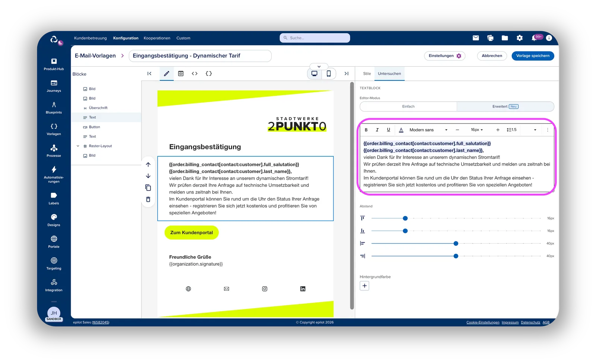The width and height of the screenshot is (596, 364).
Task: Open Cookie-Einstellungen footer link
Action: click(x=483, y=322)
